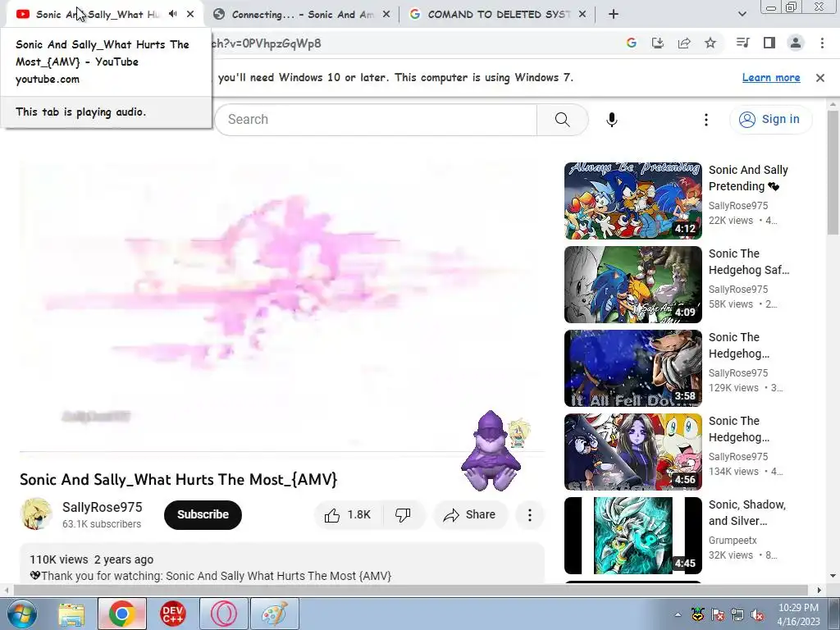The image size is (840, 630).
Task: Open the media controls icon
Action: tap(742, 43)
